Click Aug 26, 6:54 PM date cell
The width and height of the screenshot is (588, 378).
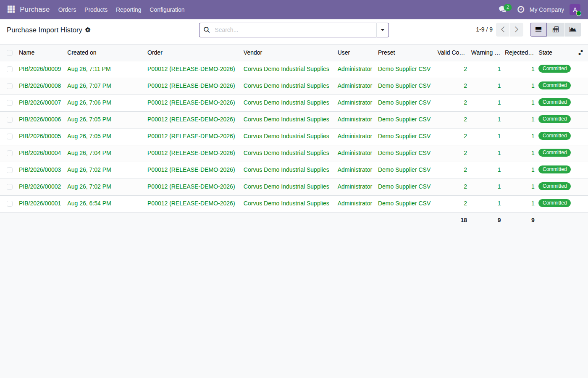coord(89,203)
